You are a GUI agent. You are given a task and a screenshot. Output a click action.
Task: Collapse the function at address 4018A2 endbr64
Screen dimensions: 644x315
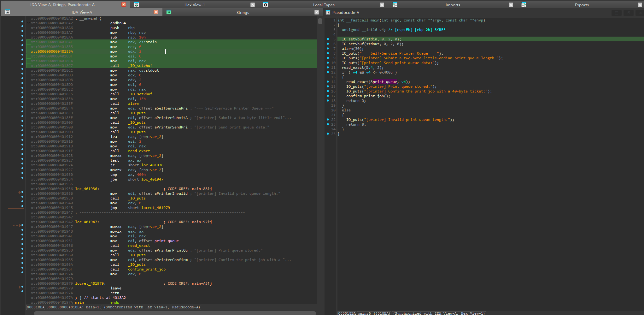tap(28, 23)
